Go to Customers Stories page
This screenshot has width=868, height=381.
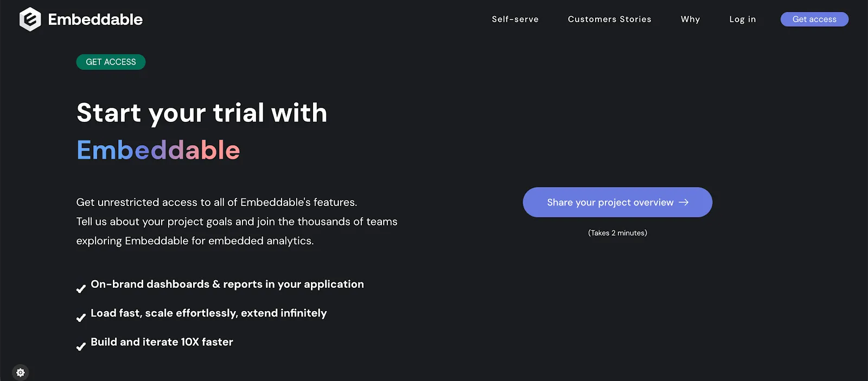pyautogui.click(x=610, y=19)
